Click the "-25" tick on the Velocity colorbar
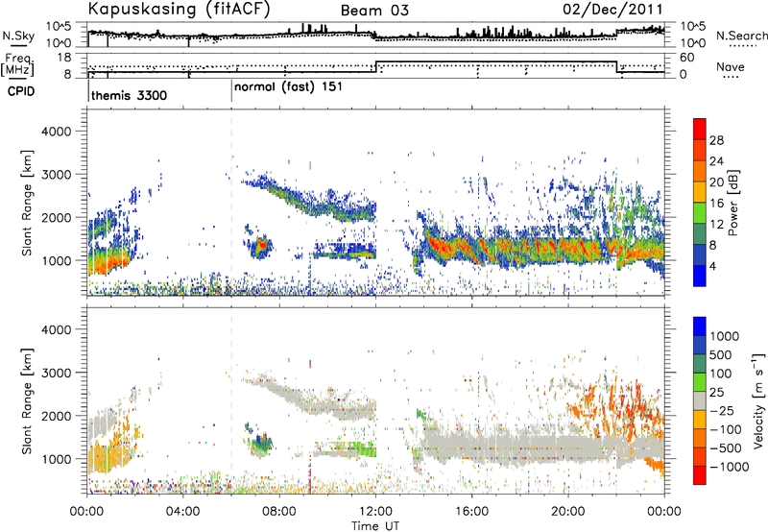 point(722,410)
